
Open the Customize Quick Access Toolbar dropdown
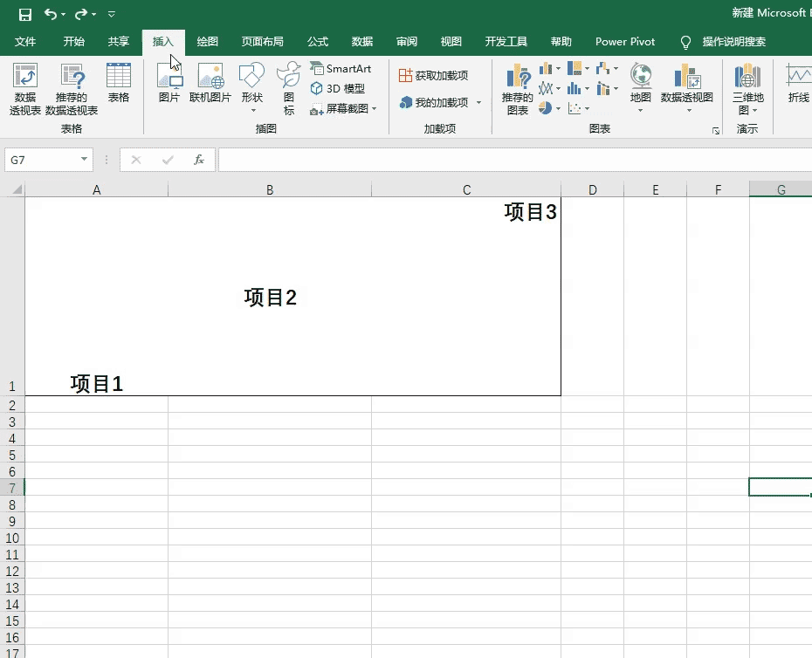coord(112,15)
